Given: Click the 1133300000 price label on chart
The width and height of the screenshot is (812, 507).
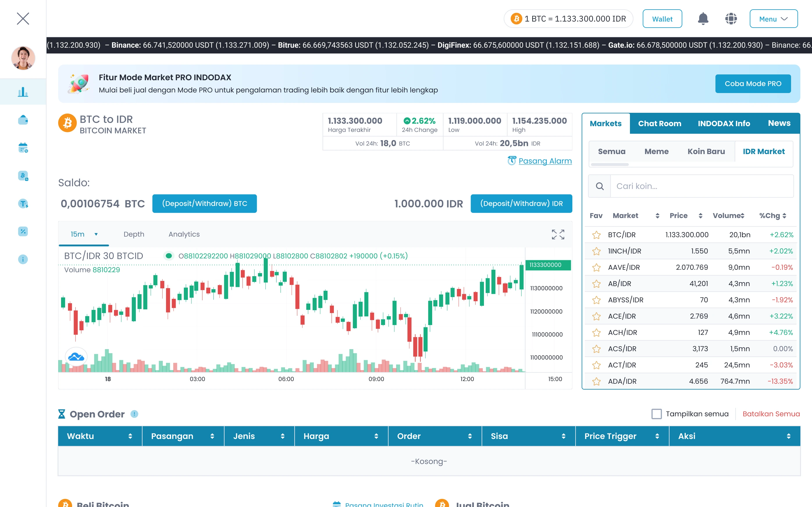Looking at the screenshot, I should 548,265.
